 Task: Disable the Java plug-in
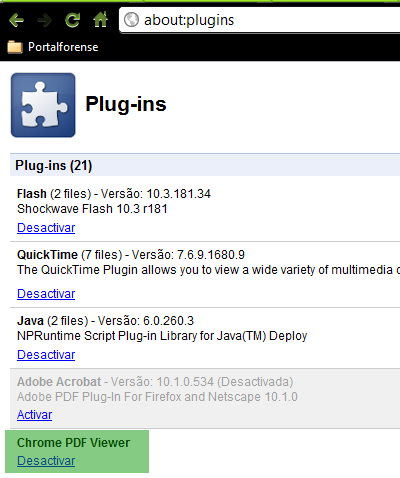coord(46,355)
